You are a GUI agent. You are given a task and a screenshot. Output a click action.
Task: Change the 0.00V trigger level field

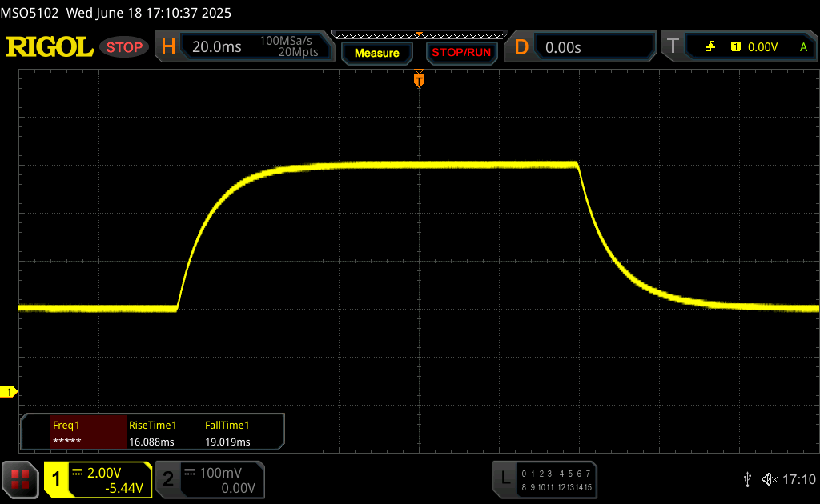762,47
